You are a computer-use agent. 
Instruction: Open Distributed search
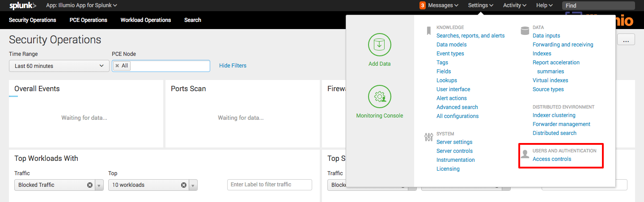click(x=555, y=133)
